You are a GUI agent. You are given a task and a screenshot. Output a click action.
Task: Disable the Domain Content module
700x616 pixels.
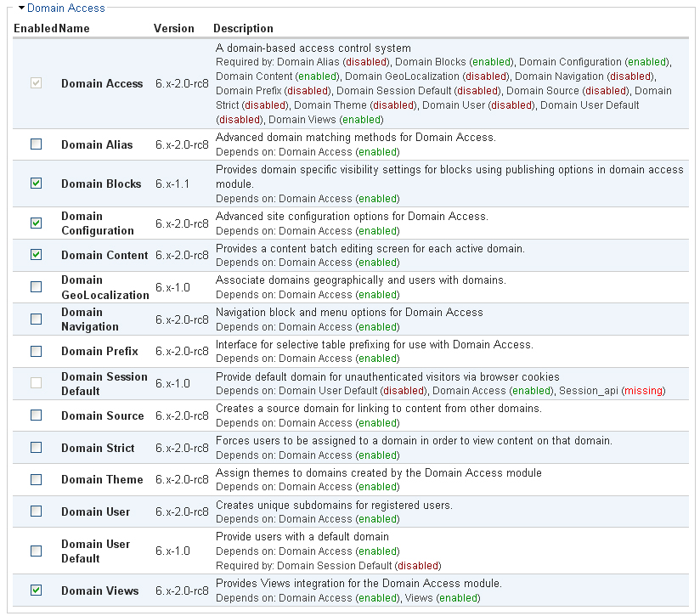point(36,255)
